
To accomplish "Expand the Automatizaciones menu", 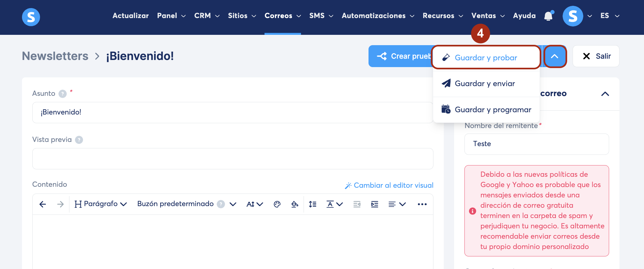I will click(378, 16).
